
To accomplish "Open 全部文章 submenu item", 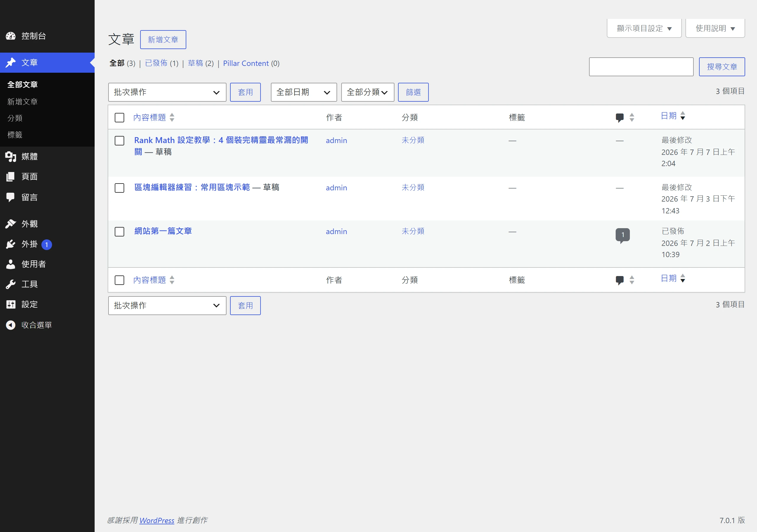I will click(x=22, y=85).
